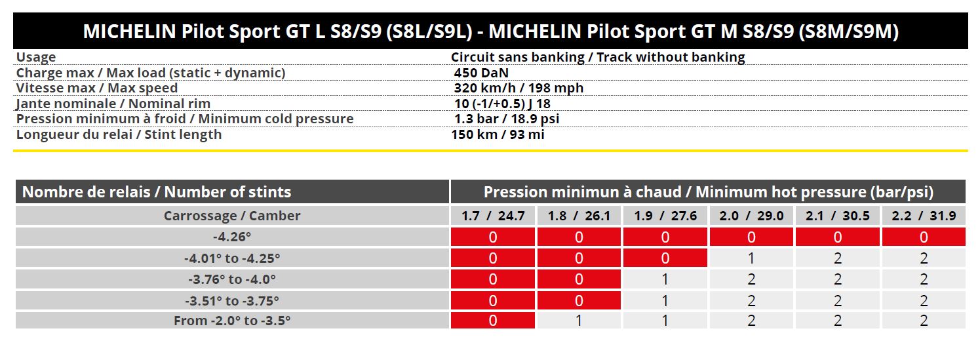Click the -4.26° camber row label

coord(231,237)
